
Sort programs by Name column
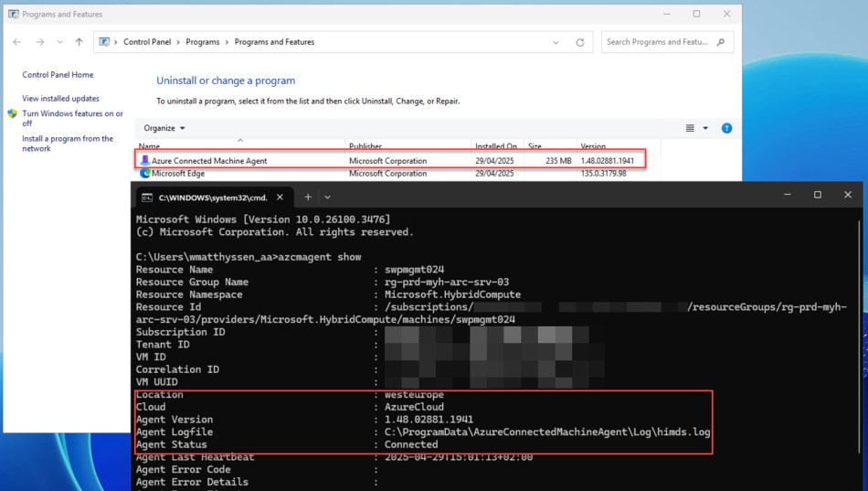pyautogui.click(x=150, y=146)
